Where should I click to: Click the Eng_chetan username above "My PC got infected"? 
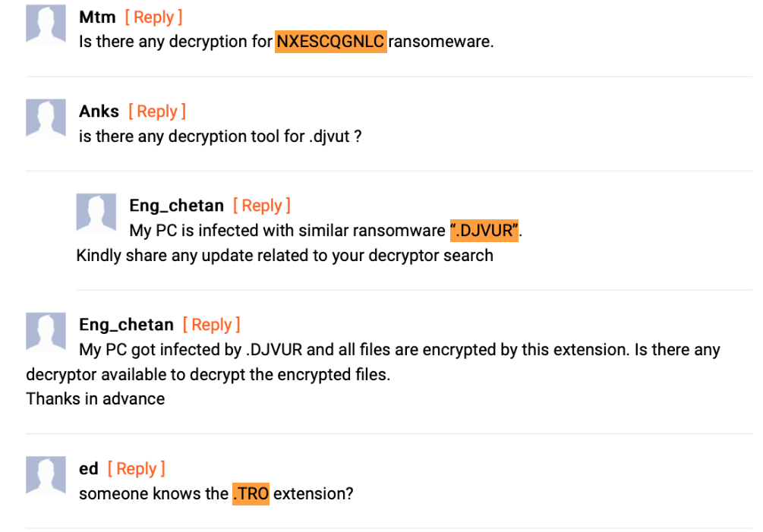(126, 325)
